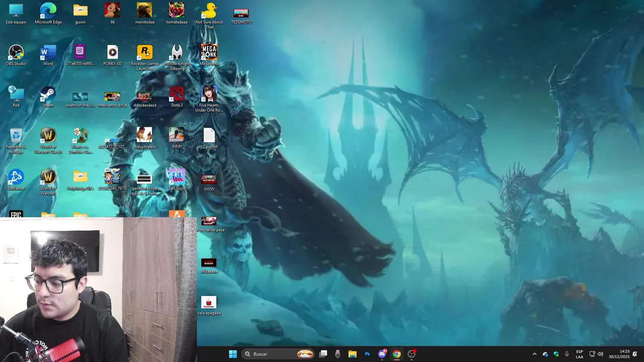
Task: Select the wrath-of-the-li image file
Action: tap(80, 99)
